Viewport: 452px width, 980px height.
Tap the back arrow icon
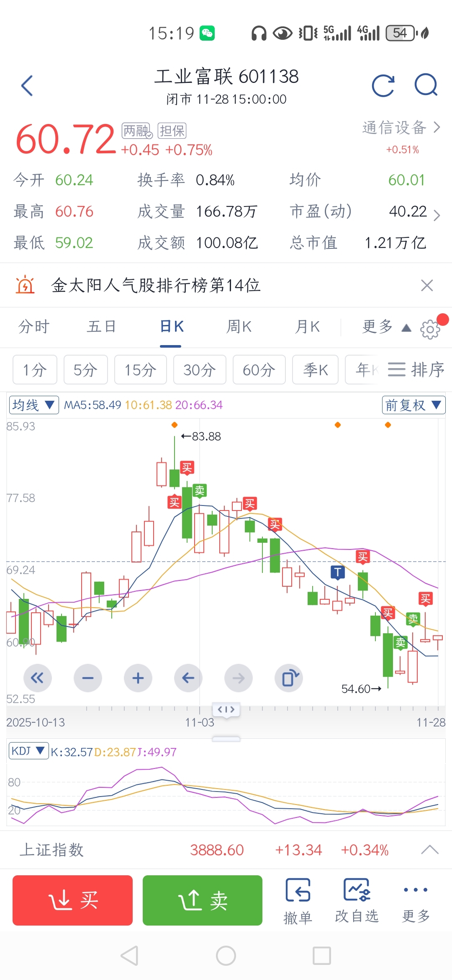27,86
